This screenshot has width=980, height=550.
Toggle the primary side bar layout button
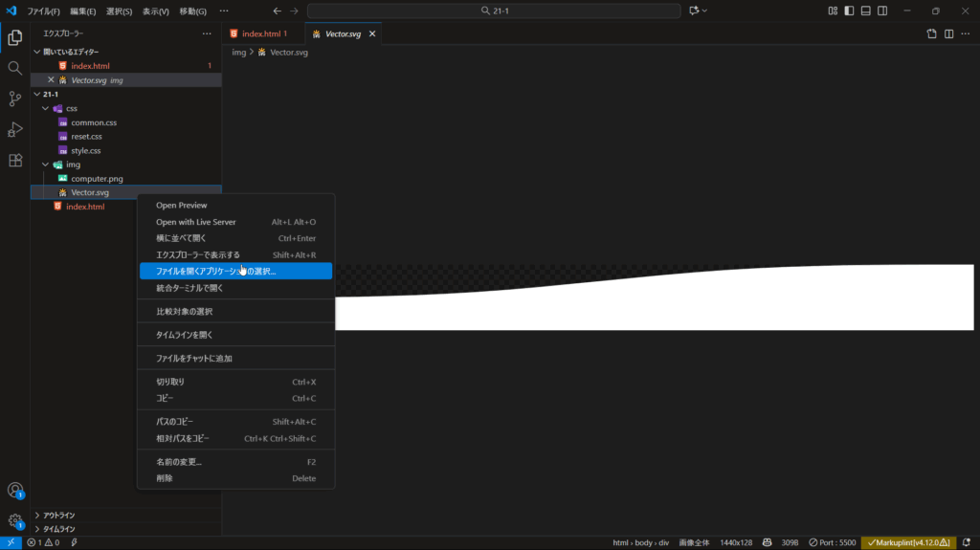tap(849, 11)
